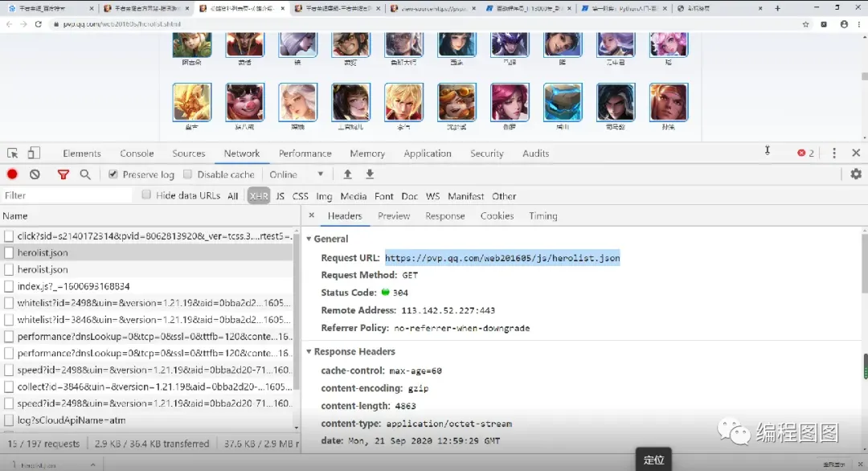The height and width of the screenshot is (471, 868).
Task: Click the extension icon beside the bookmark star
Action: 824,24
